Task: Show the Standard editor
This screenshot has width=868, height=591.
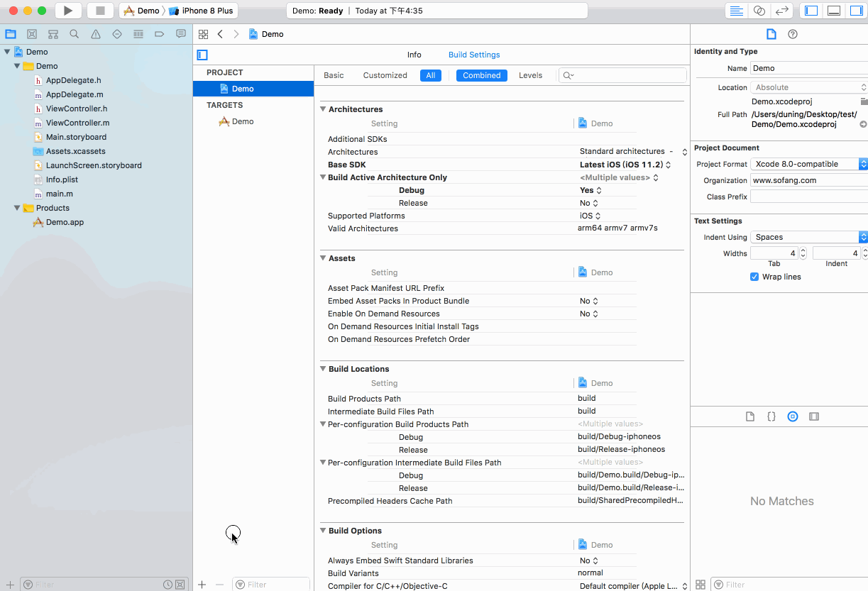Action: click(x=737, y=11)
